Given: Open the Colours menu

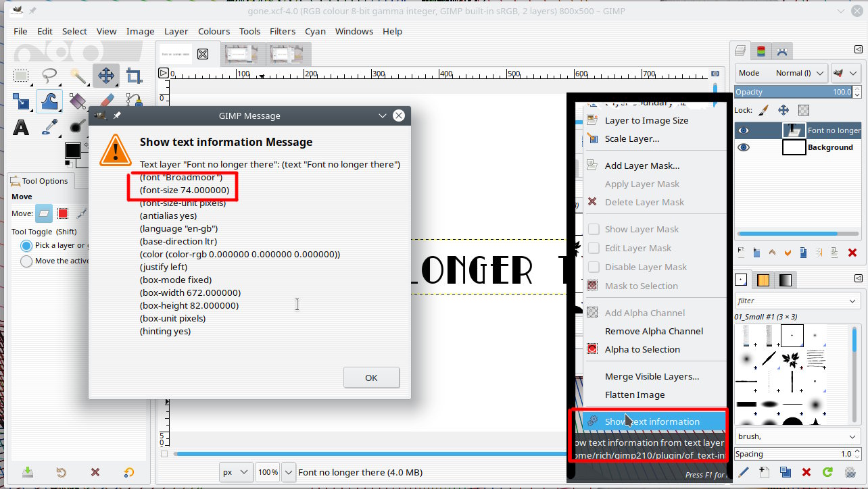Looking at the screenshot, I should pos(214,31).
